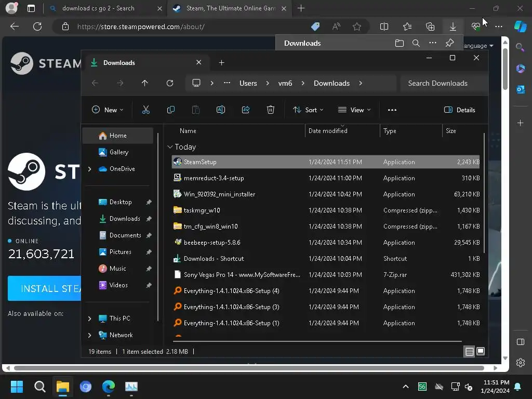Click chevron after Downloads in address bar

click(x=361, y=83)
